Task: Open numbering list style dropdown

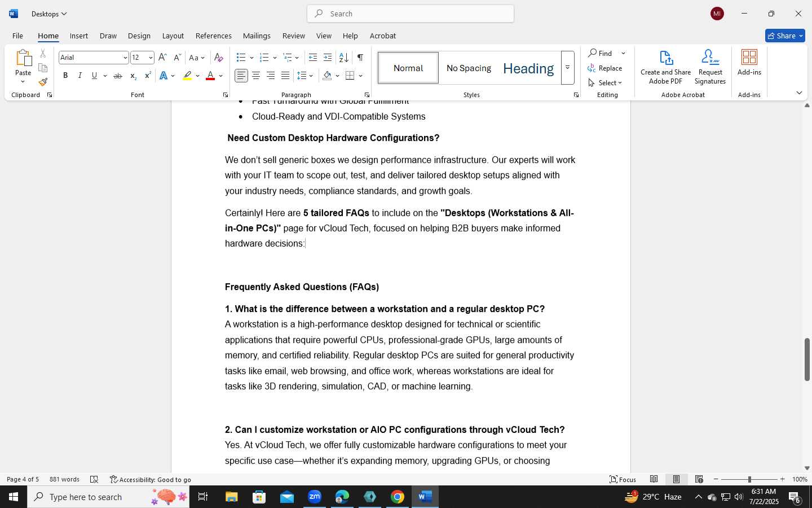Action: click(275, 58)
